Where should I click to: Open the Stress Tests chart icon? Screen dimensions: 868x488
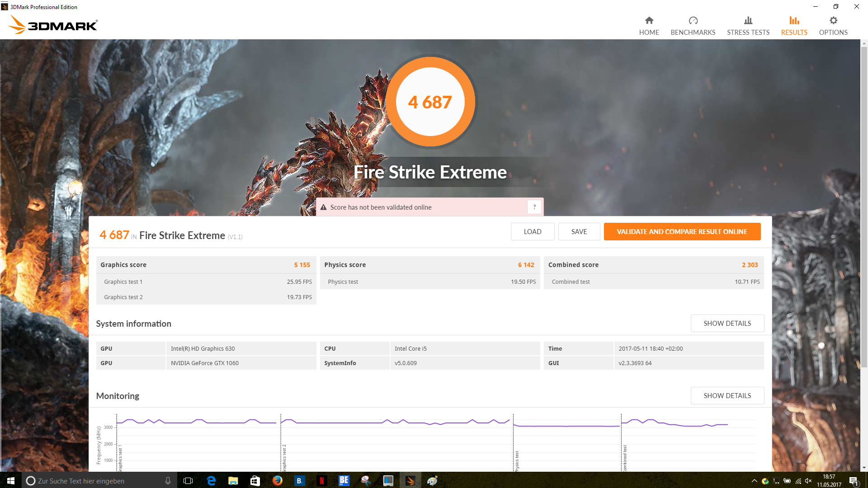click(x=748, y=21)
